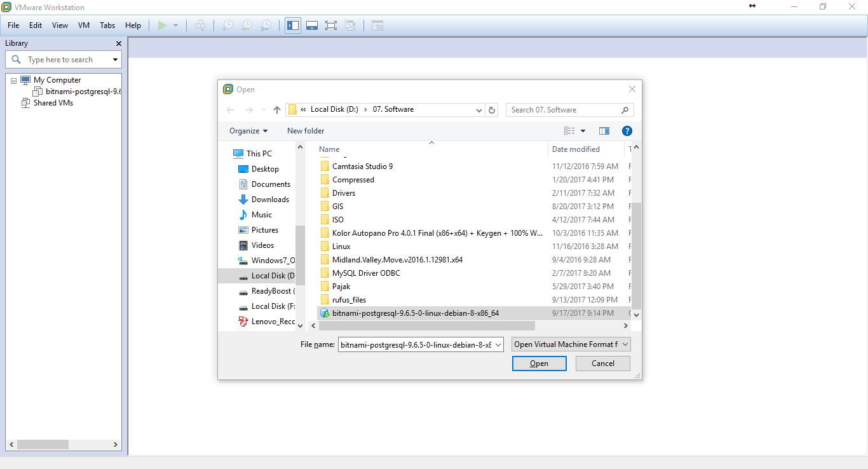
Task: Collapse the My Computer tree node
Action: click(x=13, y=81)
